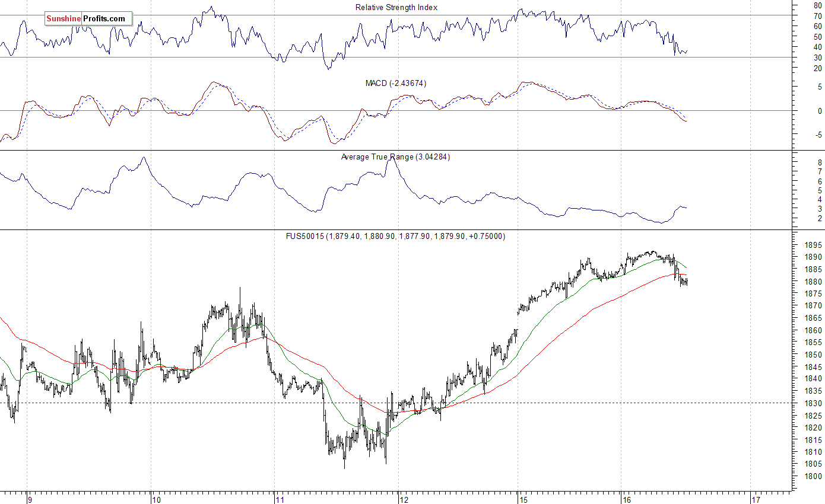Click Average True Range scale value 7
The height and width of the screenshot is (504, 825).
[820, 171]
